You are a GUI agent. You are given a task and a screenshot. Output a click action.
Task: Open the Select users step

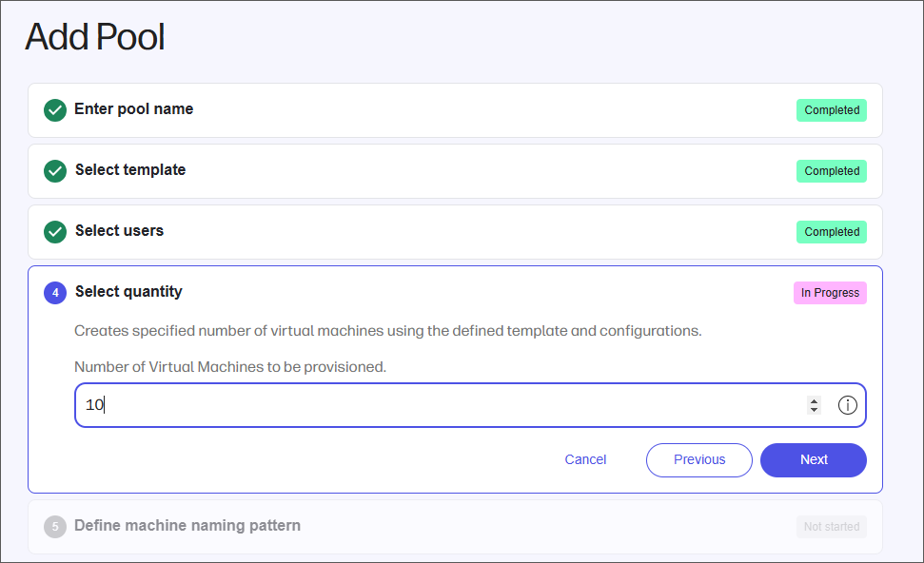point(455,232)
